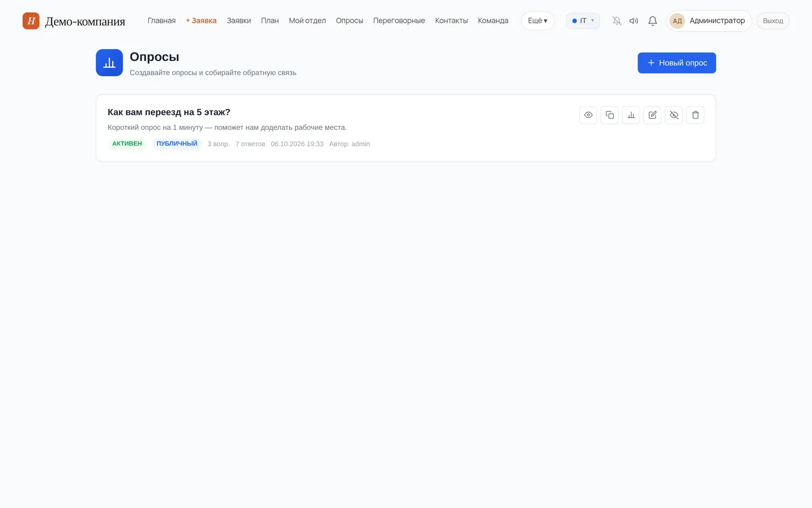
Task: Open the Переговорные page
Action: [x=399, y=21]
